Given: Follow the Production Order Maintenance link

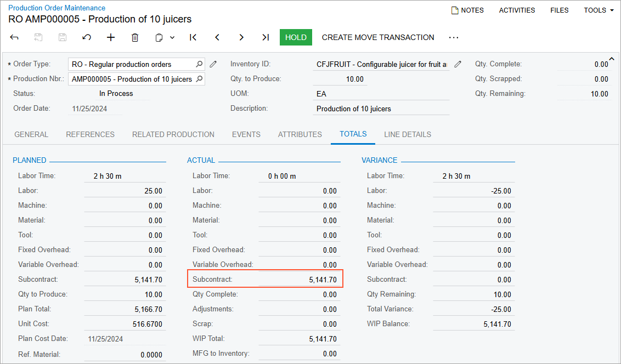Looking at the screenshot, I should (x=57, y=8).
